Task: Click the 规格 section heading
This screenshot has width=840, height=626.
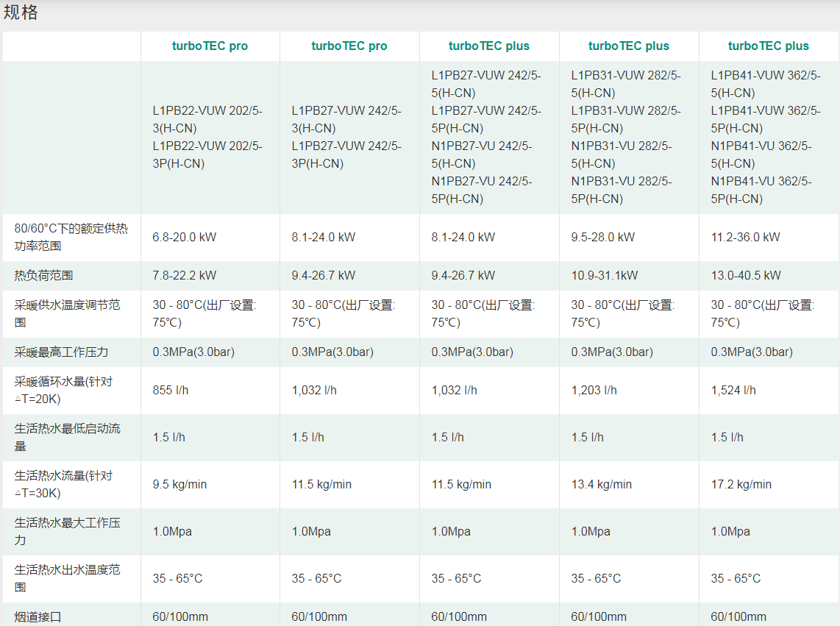Action: 21,13
